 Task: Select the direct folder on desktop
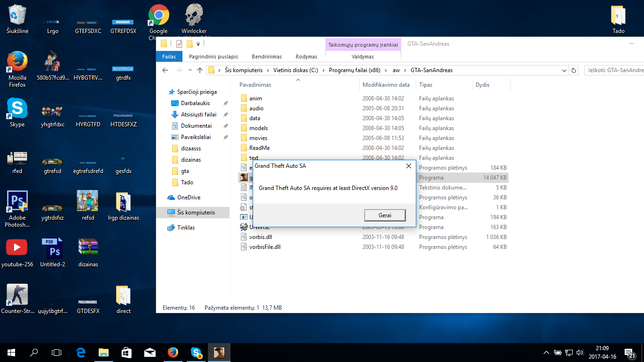pyautogui.click(x=124, y=299)
